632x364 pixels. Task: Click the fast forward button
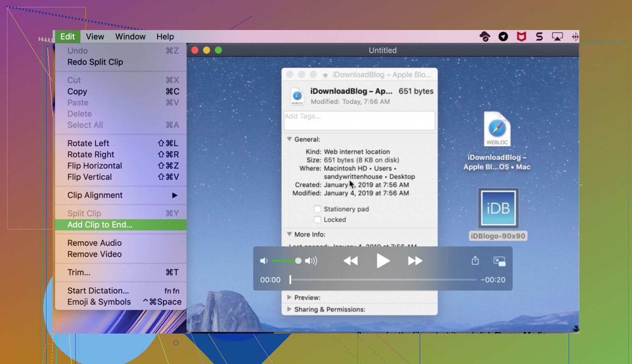tap(415, 261)
